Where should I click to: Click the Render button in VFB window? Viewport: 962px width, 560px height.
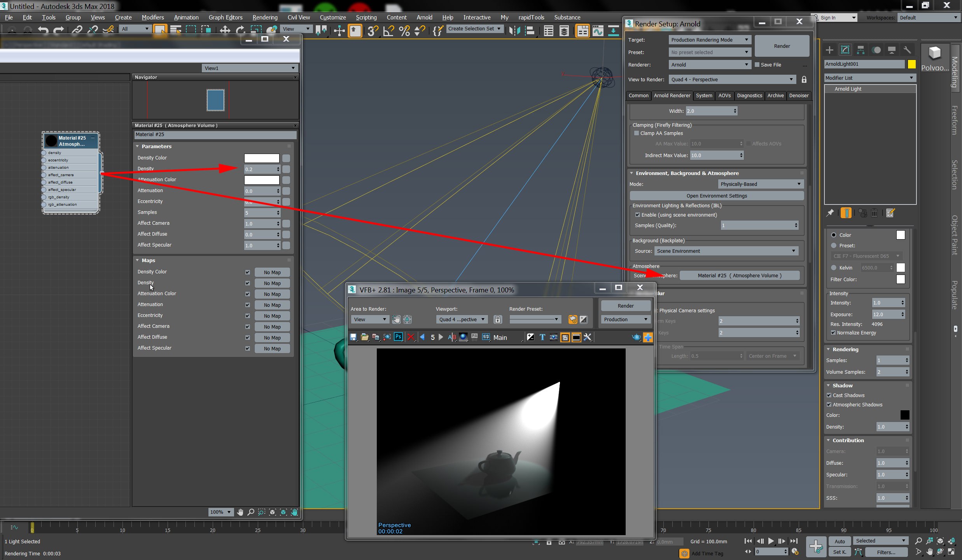(x=625, y=305)
